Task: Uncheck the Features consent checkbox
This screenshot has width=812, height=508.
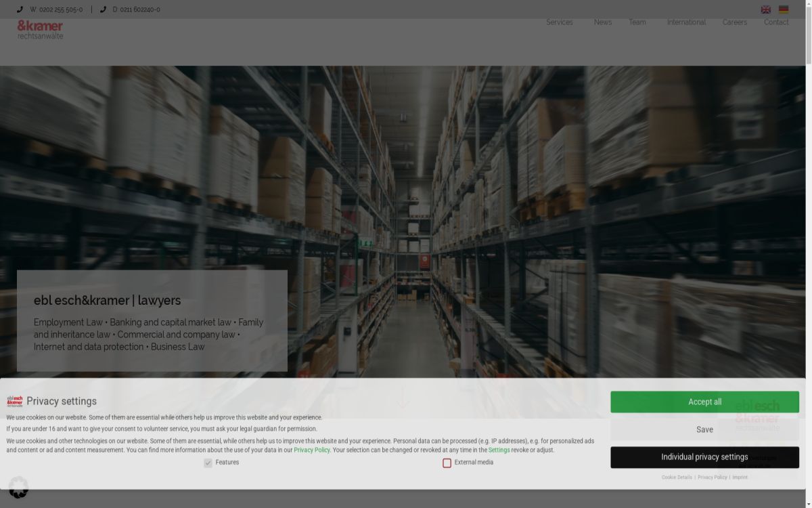Action: tap(208, 462)
